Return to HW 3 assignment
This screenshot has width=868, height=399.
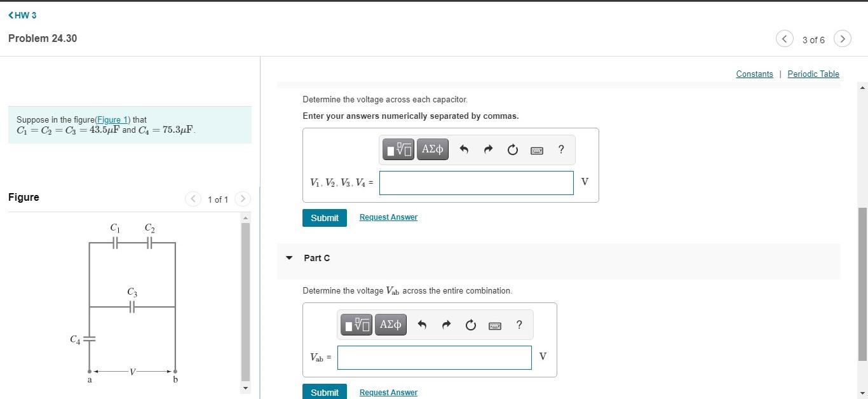tap(22, 15)
